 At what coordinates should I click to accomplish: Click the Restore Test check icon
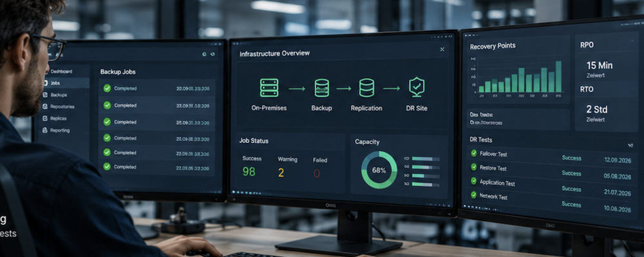[x=474, y=167]
